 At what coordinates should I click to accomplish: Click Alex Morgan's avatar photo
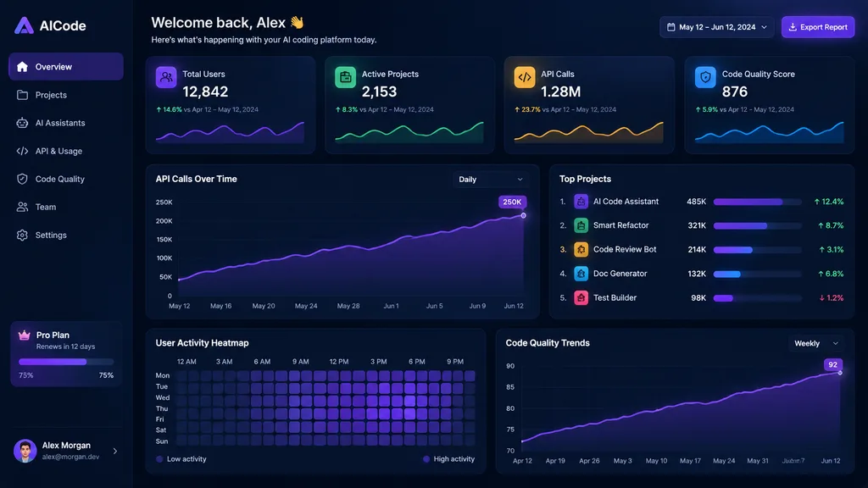click(25, 451)
